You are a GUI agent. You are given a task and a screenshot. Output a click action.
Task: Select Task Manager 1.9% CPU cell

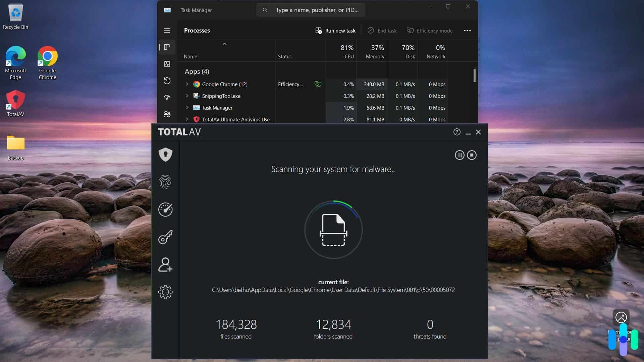(341, 108)
